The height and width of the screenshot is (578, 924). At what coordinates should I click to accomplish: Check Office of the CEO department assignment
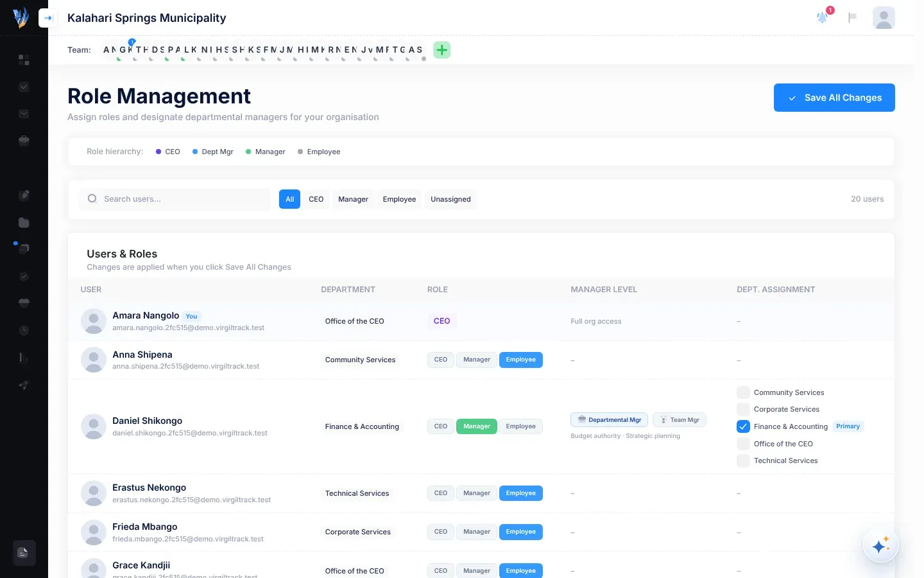tap(743, 444)
